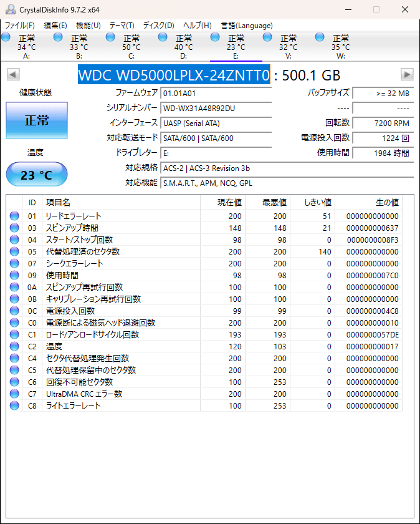Screen dimensions: 420x524
Task: Open the 機能(U) menu
Action: tap(88, 26)
